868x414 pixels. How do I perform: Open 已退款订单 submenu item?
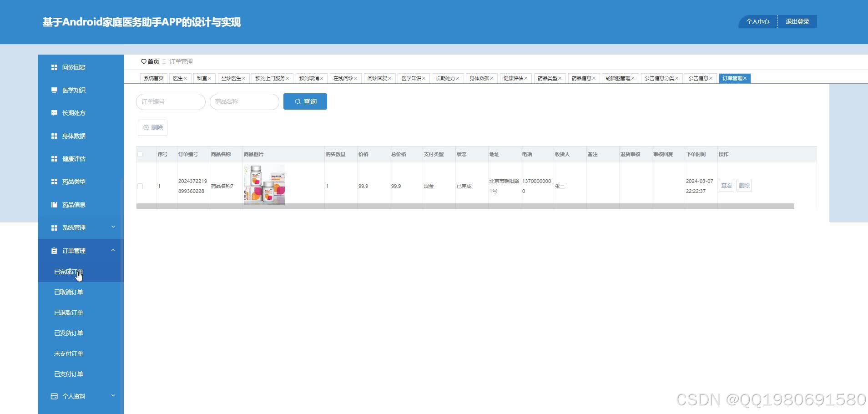[81, 313]
